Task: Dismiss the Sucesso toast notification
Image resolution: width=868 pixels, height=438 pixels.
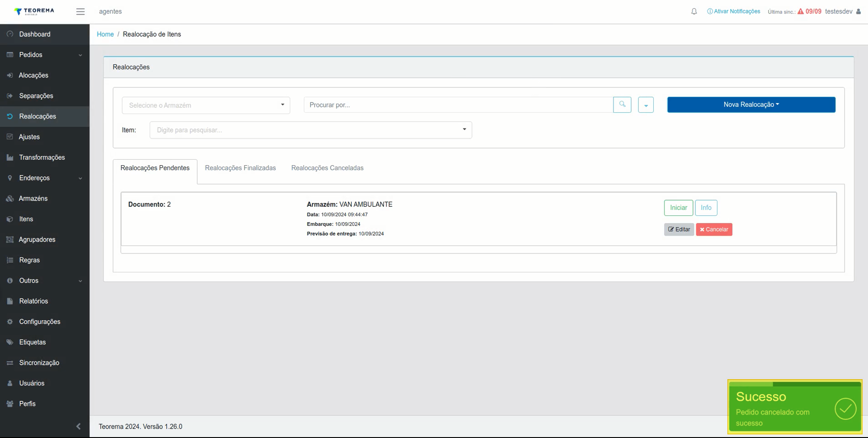Action: pyautogui.click(x=795, y=407)
